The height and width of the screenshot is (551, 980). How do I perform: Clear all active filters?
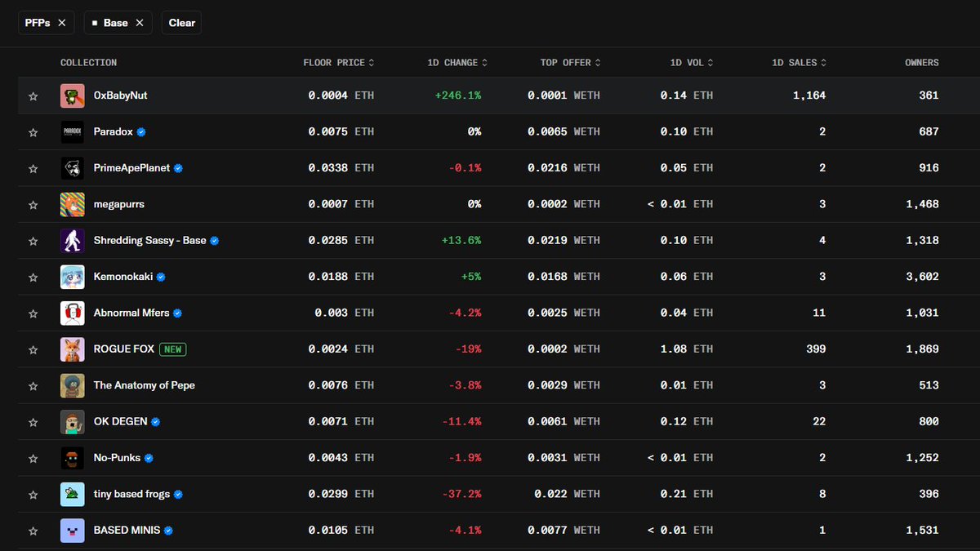(x=181, y=23)
